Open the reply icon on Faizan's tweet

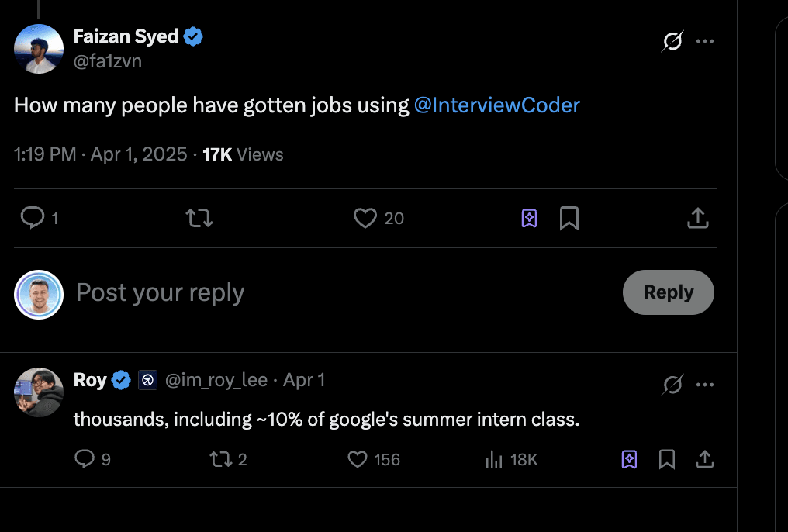30,218
